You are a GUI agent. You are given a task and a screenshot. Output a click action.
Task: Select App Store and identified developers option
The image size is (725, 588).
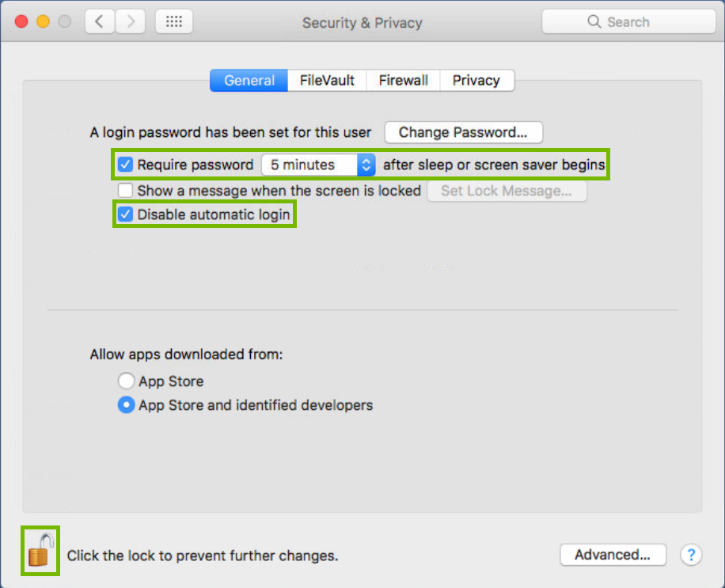coord(125,405)
